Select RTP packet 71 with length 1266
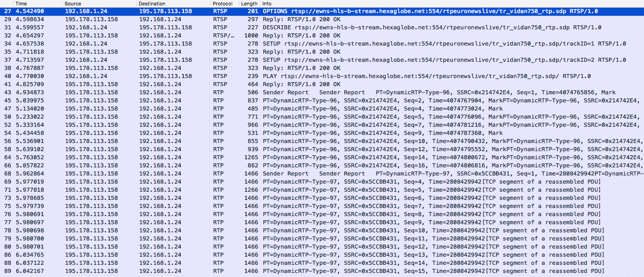The image size is (644, 277). (x=322, y=190)
